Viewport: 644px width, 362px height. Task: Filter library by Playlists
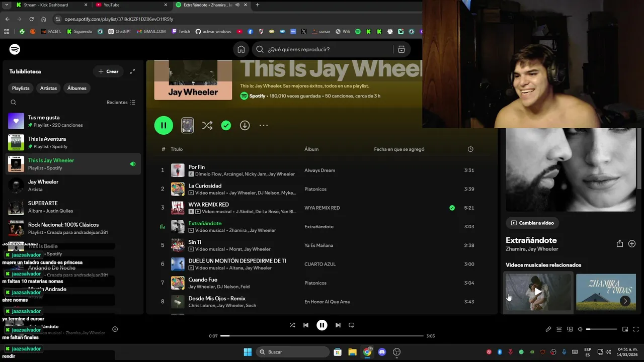(x=21, y=88)
